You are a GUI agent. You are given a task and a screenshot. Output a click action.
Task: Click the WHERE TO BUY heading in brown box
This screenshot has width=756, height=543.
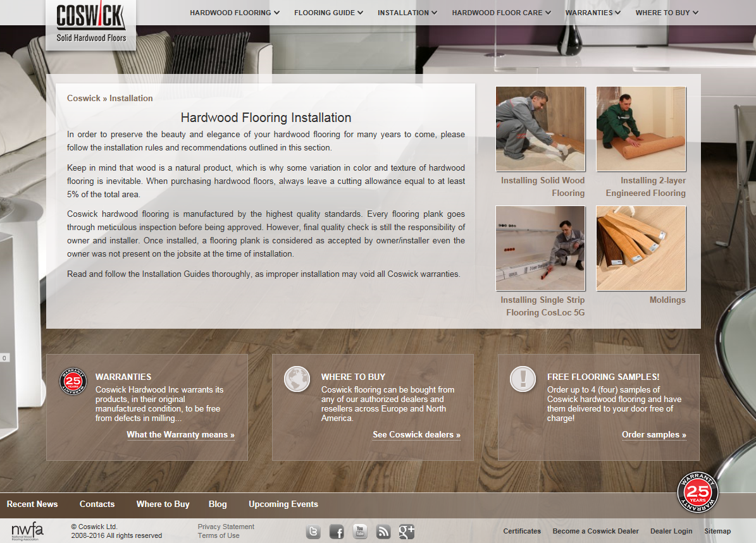coord(354,377)
